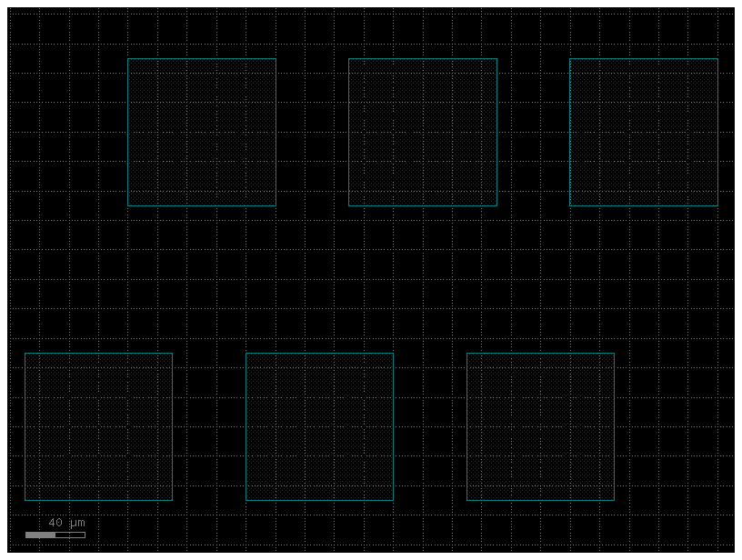Select the top-left patterned square
Image resolution: width=742 pixels, height=560 pixels.
[202, 132]
